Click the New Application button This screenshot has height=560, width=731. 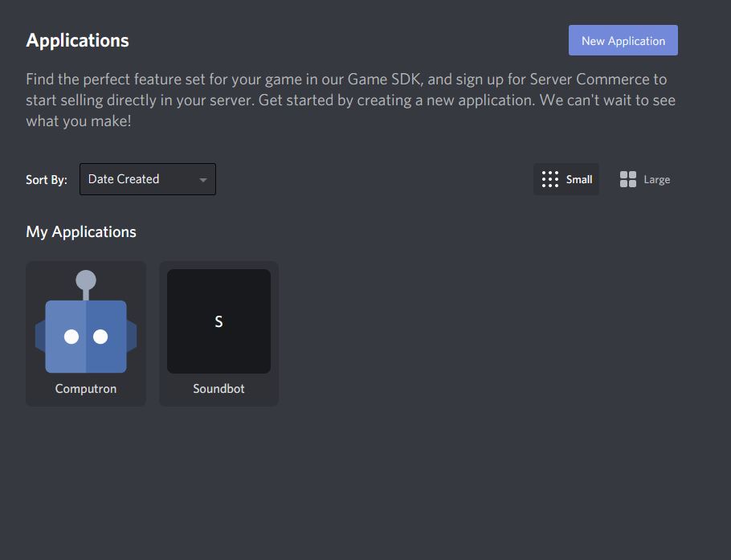click(x=623, y=40)
